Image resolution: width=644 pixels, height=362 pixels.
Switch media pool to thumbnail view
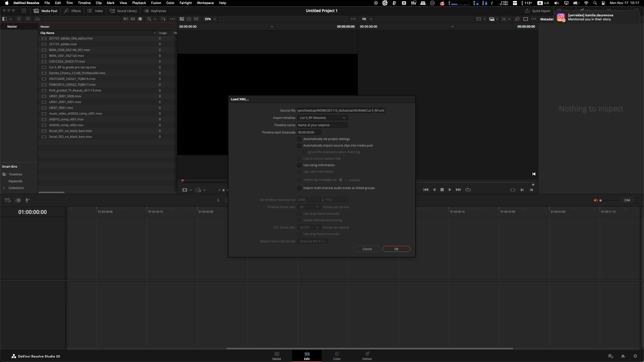(x=133, y=19)
